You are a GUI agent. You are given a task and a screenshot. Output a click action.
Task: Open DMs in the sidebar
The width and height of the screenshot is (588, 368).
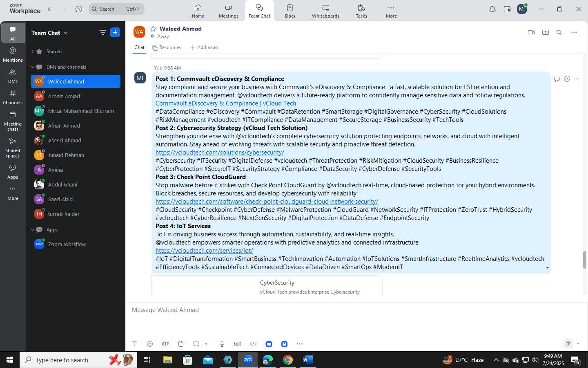click(13, 76)
